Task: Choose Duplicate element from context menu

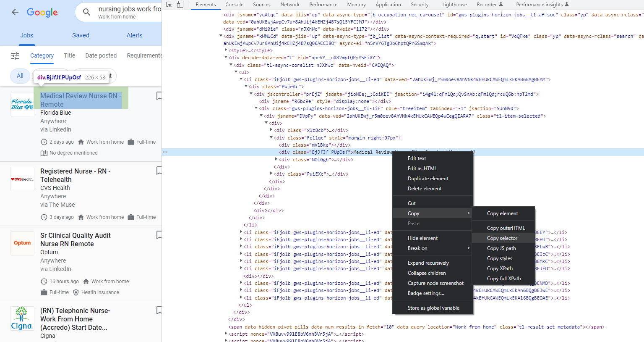Action: pos(433,179)
